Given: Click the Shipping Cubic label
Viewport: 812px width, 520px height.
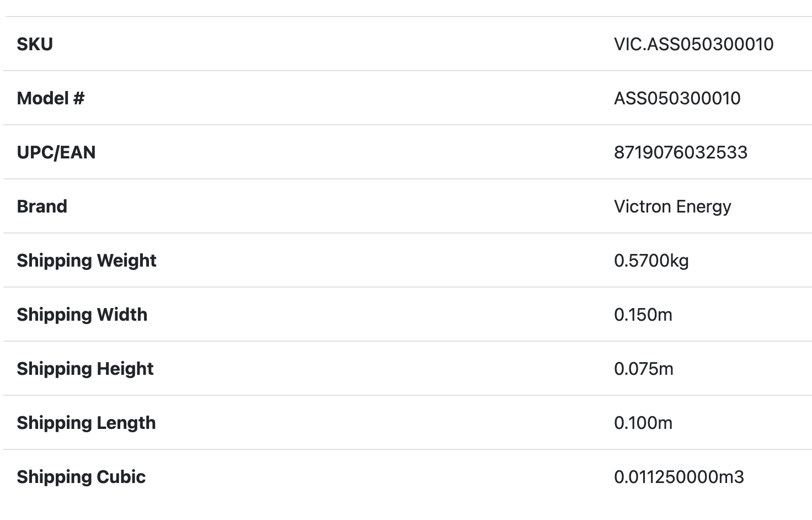Looking at the screenshot, I should click(x=81, y=477).
